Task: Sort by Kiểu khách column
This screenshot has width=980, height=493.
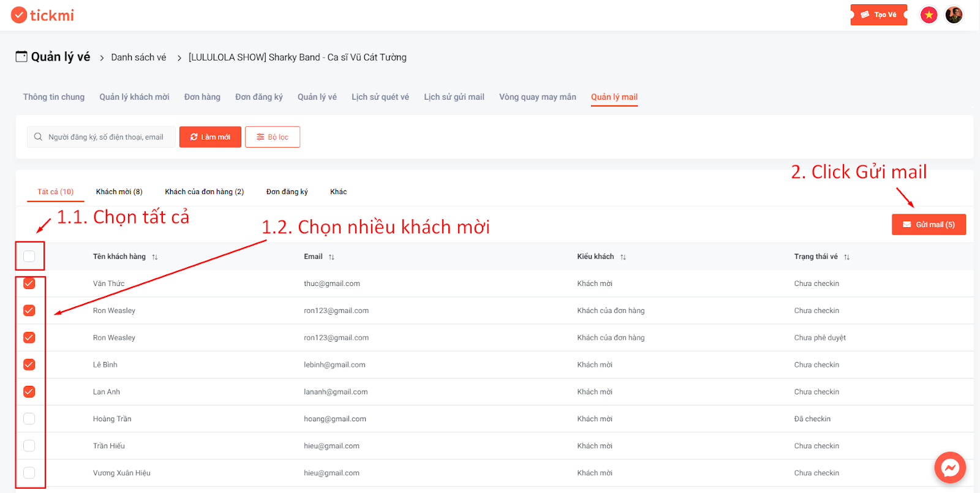Action: 623,257
